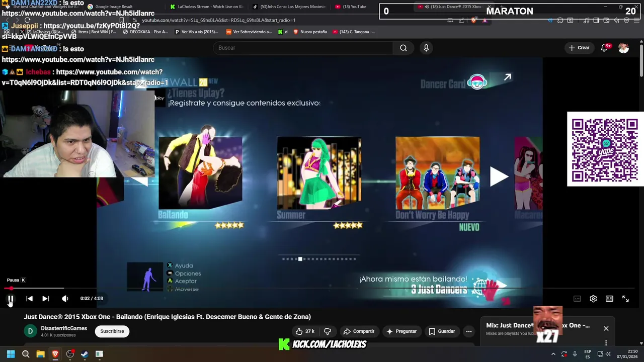Open the clock showing 21:50
The width and height of the screenshot is (644, 362).
[627, 354]
